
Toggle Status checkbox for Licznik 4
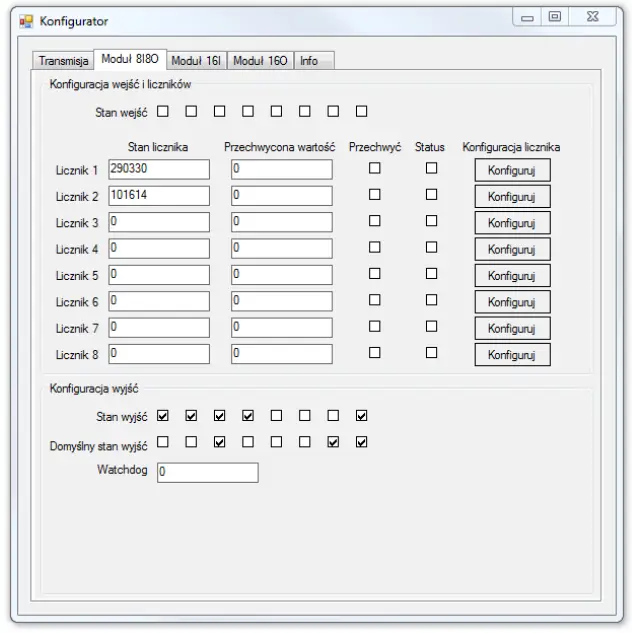pyautogui.click(x=431, y=247)
